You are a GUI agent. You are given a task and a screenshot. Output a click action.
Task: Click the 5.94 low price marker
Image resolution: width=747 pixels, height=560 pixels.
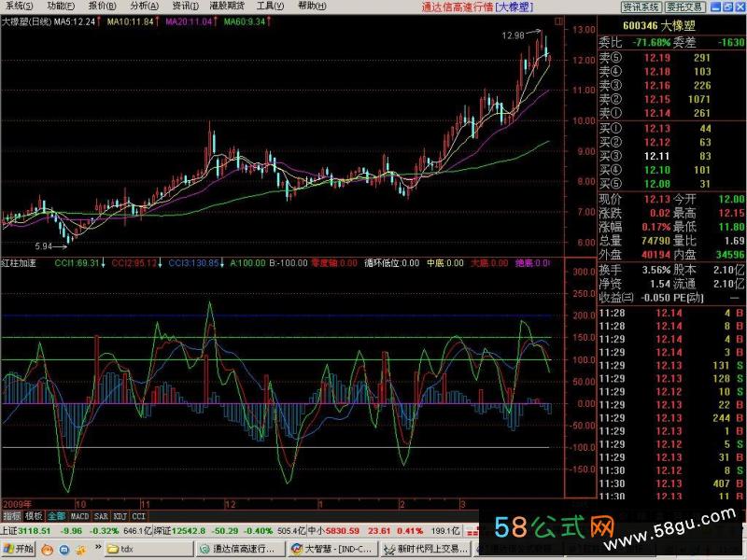click(x=43, y=246)
